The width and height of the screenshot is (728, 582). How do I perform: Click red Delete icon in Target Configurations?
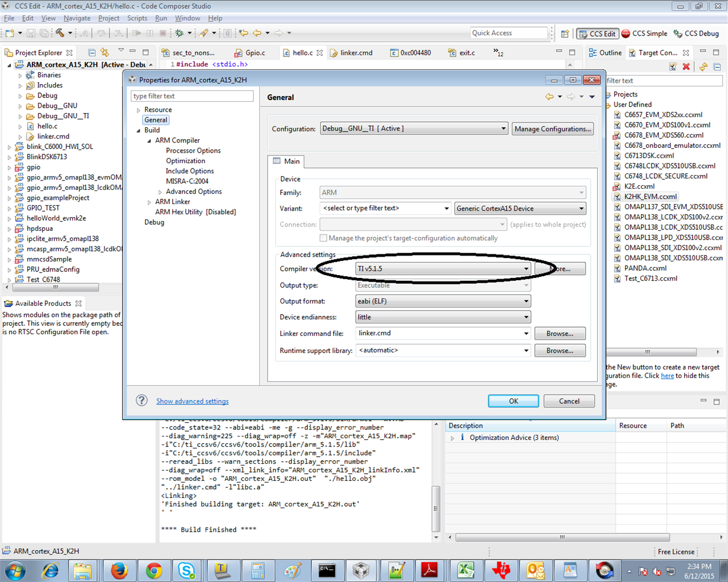pos(687,67)
